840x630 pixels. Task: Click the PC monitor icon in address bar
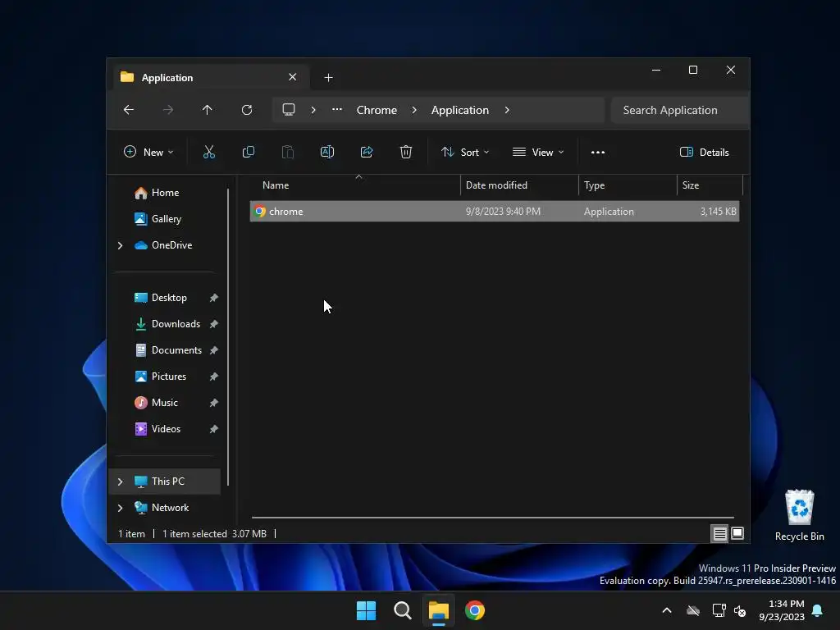(289, 109)
